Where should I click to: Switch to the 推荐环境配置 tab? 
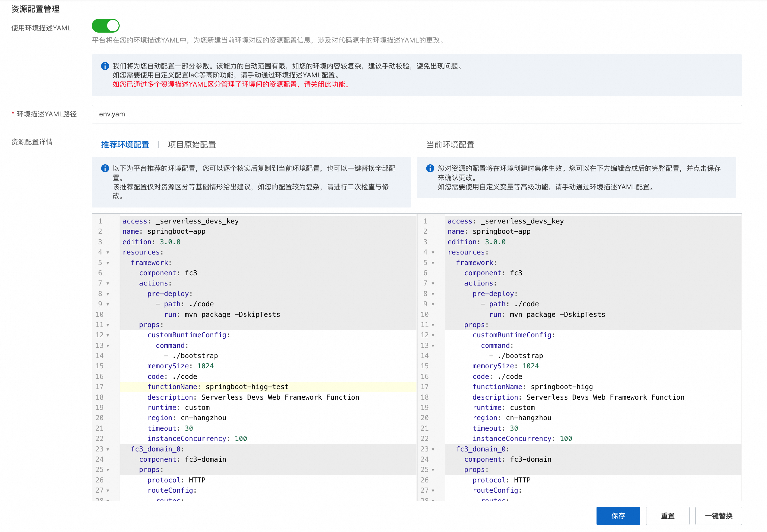125,145
